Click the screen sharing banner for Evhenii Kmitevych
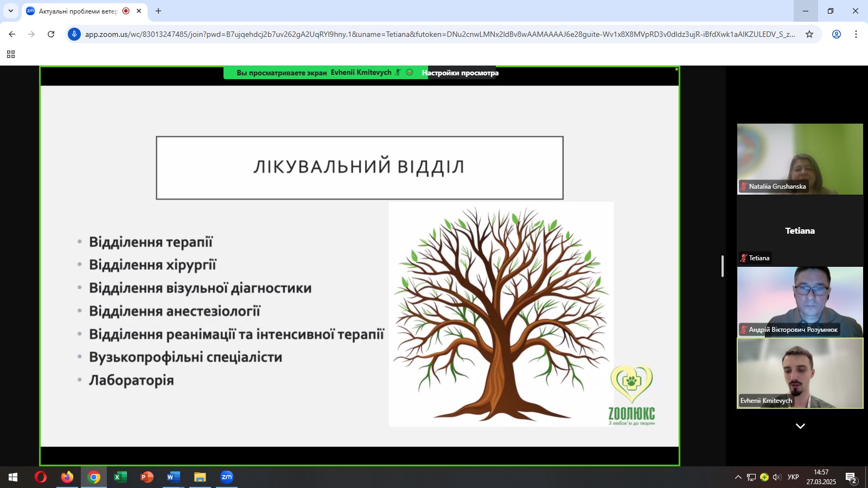868x488 pixels. click(325, 73)
